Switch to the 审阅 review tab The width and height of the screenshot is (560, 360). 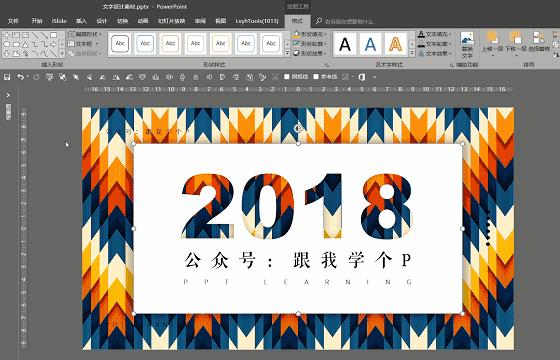coord(200,21)
